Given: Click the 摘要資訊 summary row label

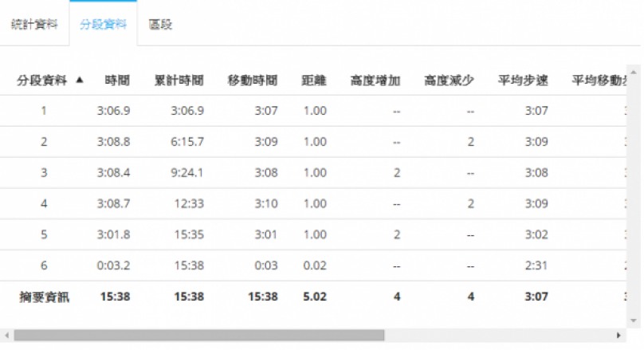Looking at the screenshot, I should pyautogui.click(x=44, y=297).
